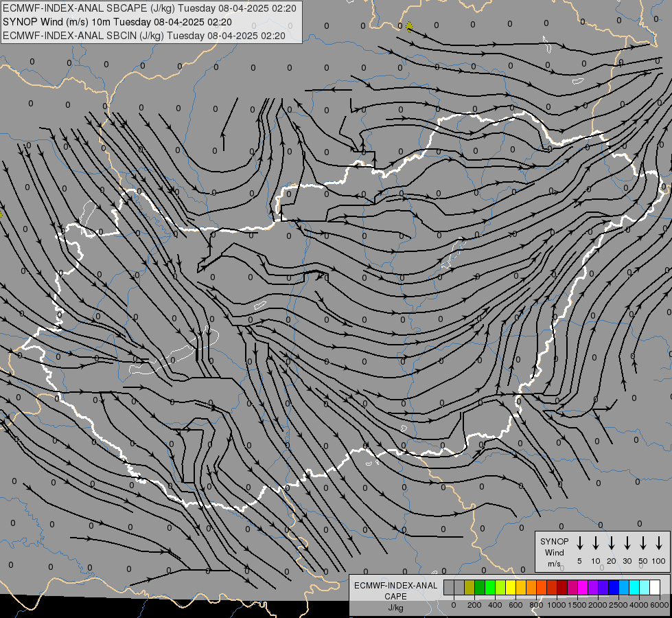Click the 'SYNOP' label in wind legend
Screen dimensions: 672x618
(554, 541)
